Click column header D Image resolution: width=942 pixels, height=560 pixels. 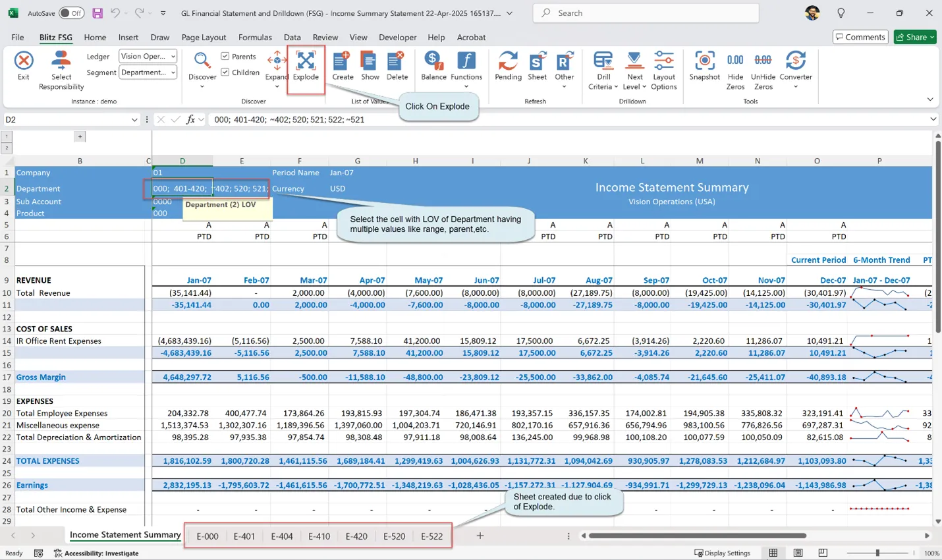182,161
